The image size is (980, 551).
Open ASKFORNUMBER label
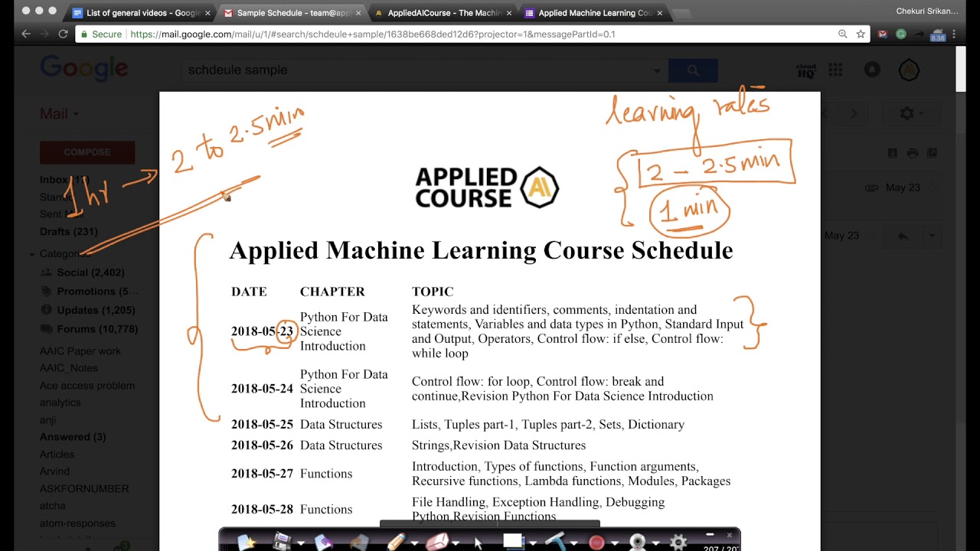(84, 488)
